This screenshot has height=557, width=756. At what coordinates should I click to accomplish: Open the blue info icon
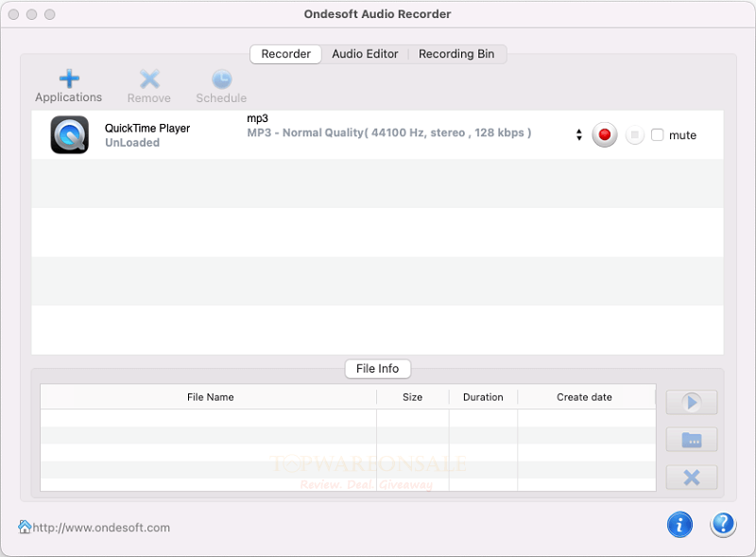tap(679, 525)
